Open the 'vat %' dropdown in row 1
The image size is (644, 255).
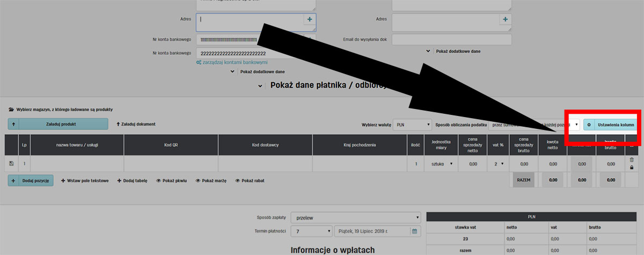coord(499,164)
